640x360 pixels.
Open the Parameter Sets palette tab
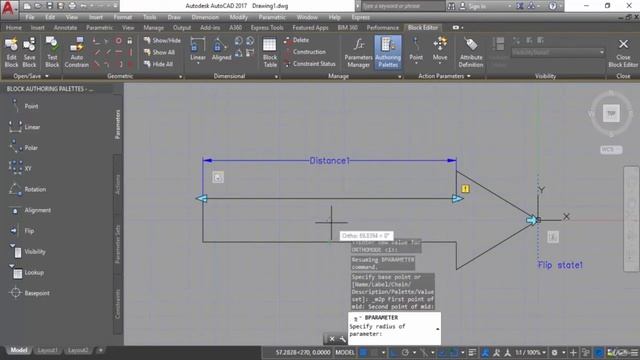(118, 244)
